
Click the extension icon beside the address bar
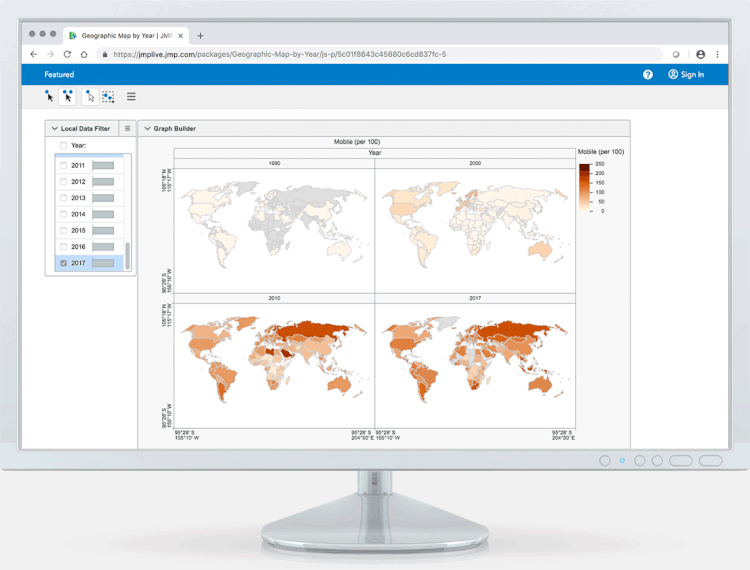click(676, 55)
